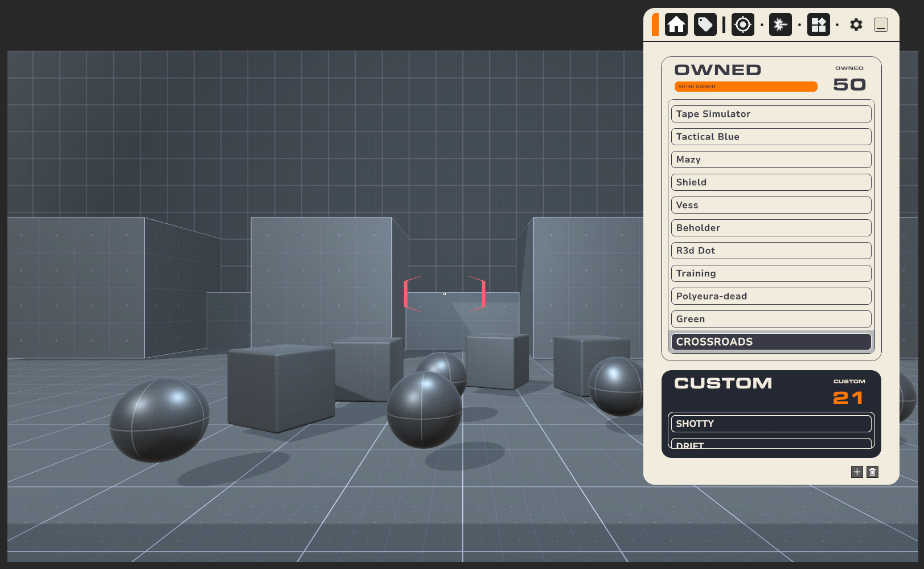Click the orange 50/50 owned progress bar
Image resolution: width=924 pixels, height=569 pixels.
point(746,87)
